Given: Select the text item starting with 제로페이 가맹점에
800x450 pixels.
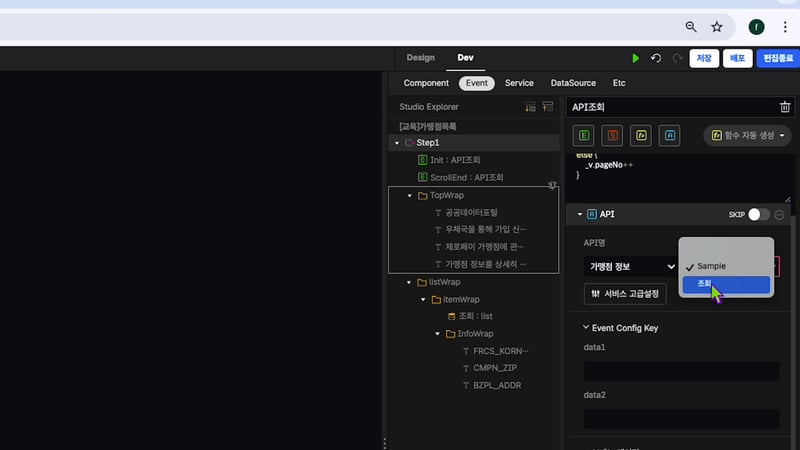Looking at the screenshot, I should point(479,247).
